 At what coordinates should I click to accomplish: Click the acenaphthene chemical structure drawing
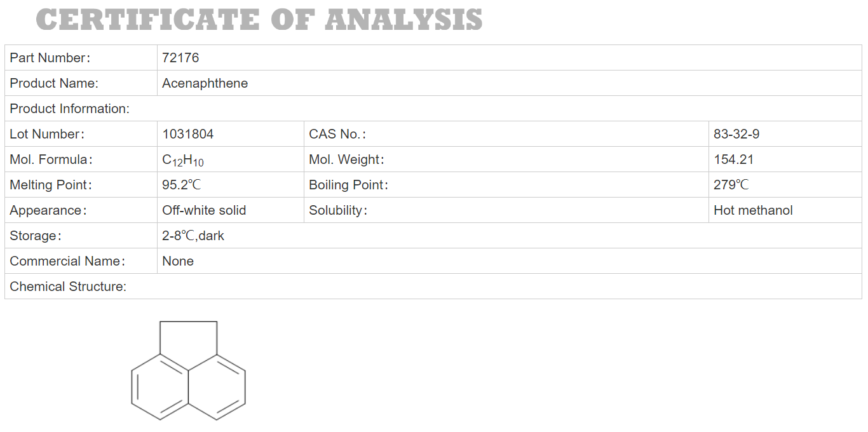click(188, 370)
